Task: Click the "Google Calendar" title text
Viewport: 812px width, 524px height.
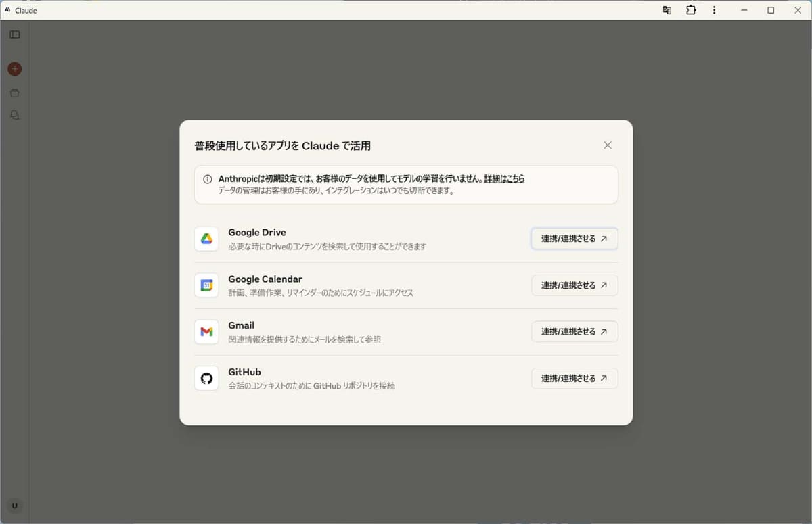Action: 265,279
